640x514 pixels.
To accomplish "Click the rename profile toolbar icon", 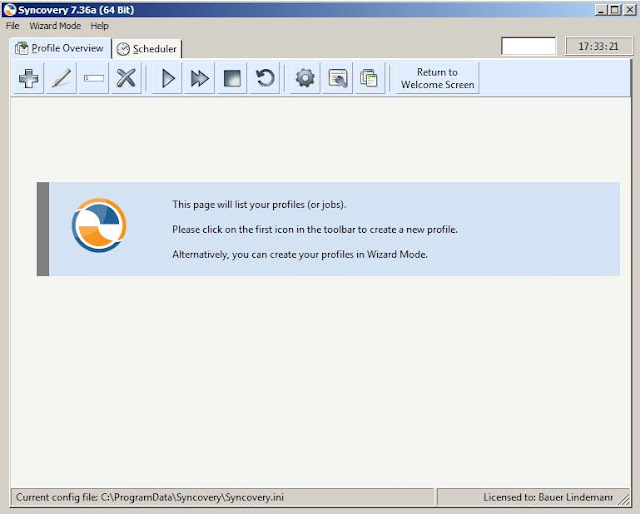I will click(93, 78).
